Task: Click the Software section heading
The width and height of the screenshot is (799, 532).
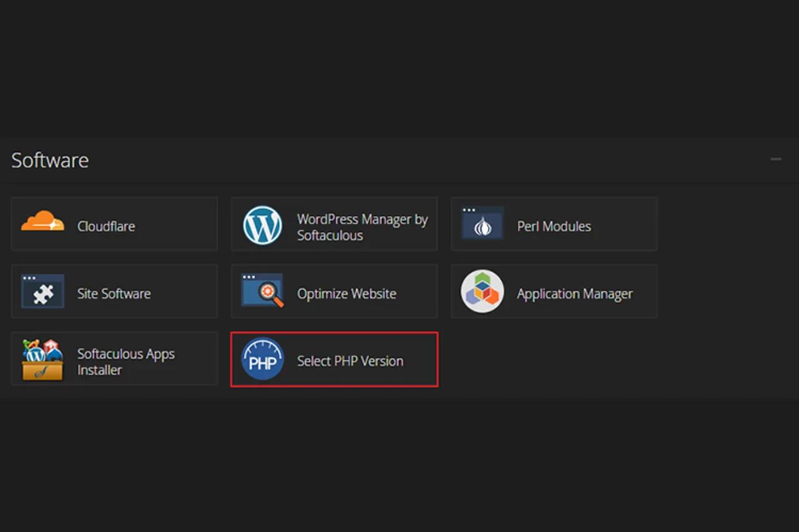Action: [x=50, y=160]
